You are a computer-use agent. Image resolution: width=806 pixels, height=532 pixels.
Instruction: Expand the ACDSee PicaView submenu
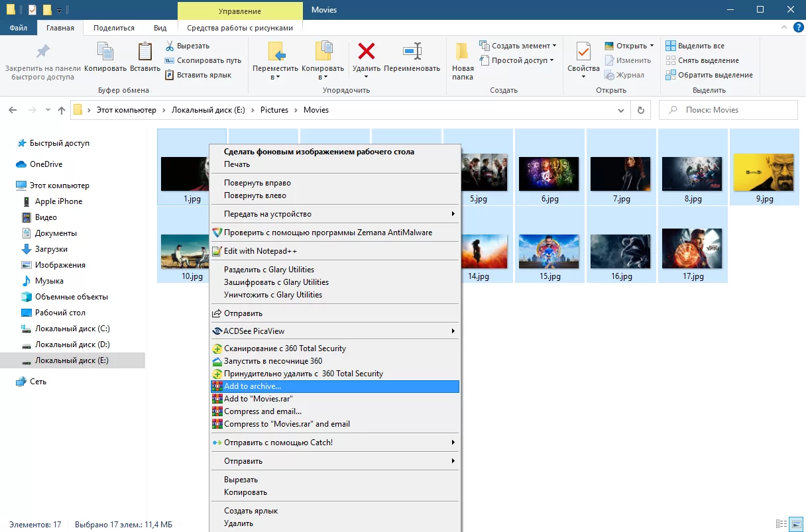tap(334, 331)
